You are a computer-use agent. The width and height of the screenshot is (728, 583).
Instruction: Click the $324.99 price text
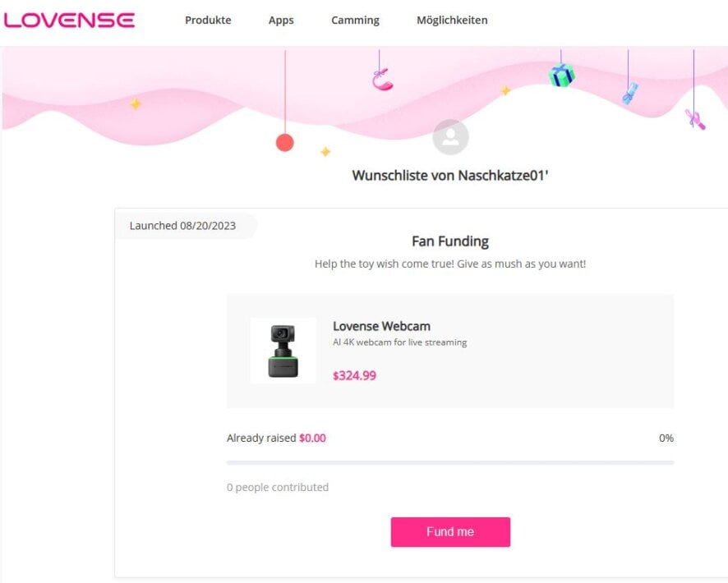pos(354,375)
